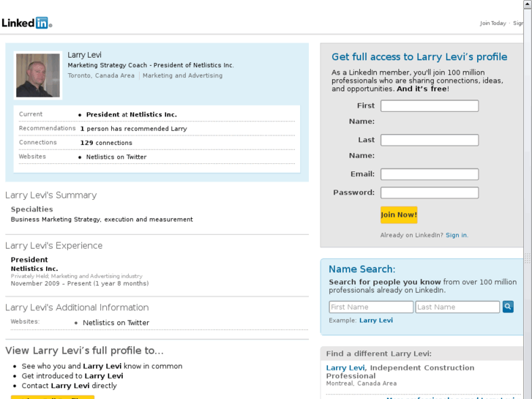Open Larry Levi's profile photo
The image size is (532, 399).
tap(38, 75)
